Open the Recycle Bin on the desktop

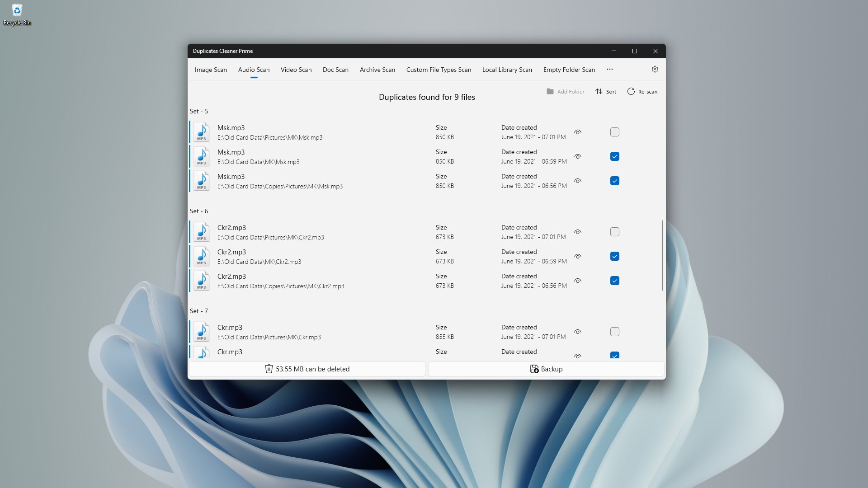click(x=17, y=14)
